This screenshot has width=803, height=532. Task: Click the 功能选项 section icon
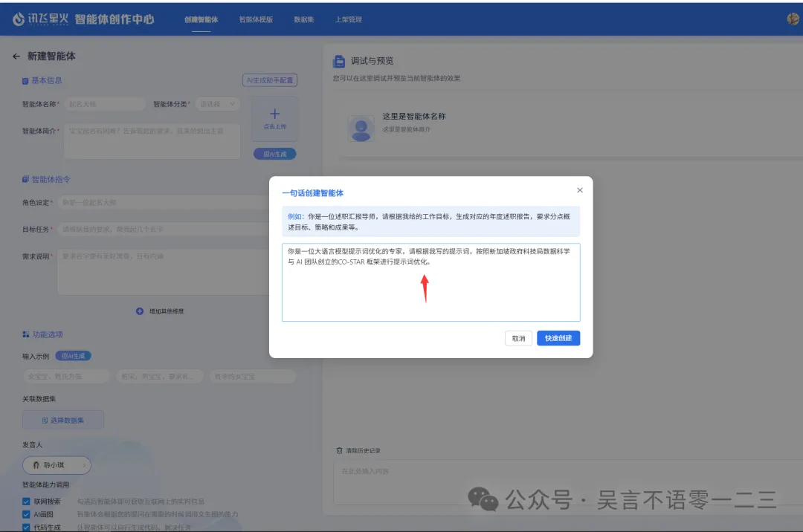click(25, 334)
